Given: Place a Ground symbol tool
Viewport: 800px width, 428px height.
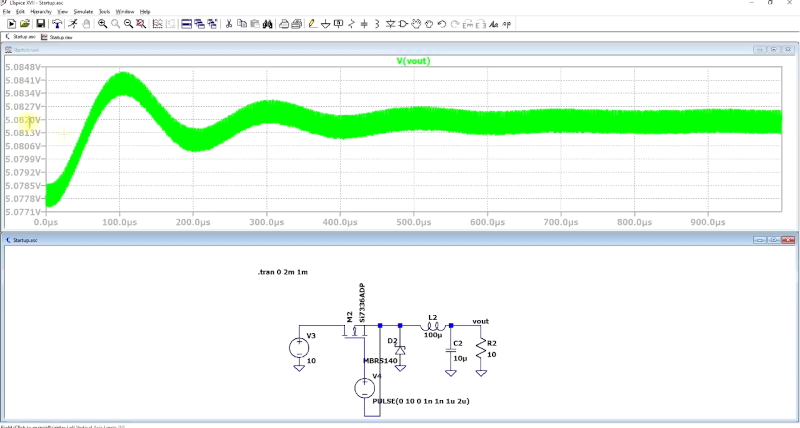Looking at the screenshot, I should [324, 23].
